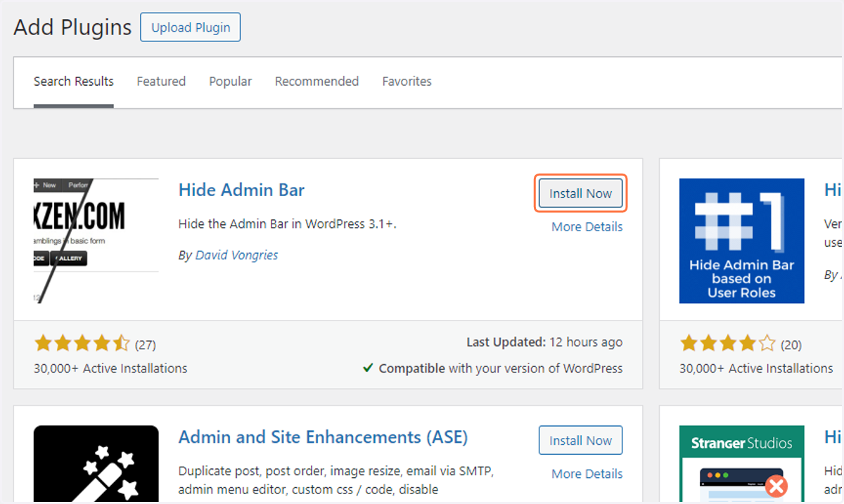Image resolution: width=844 pixels, height=504 pixels.
Task: Open the Recommended tab
Action: tap(316, 82)
